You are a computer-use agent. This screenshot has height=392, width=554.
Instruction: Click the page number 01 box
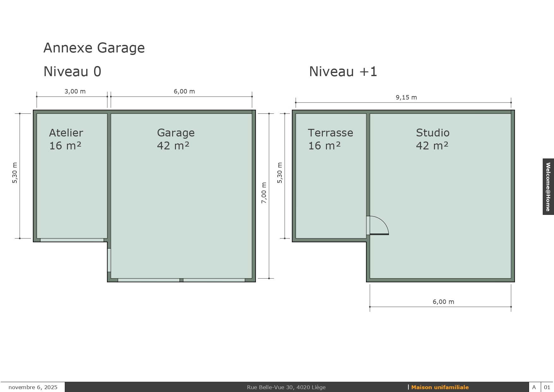547,387
